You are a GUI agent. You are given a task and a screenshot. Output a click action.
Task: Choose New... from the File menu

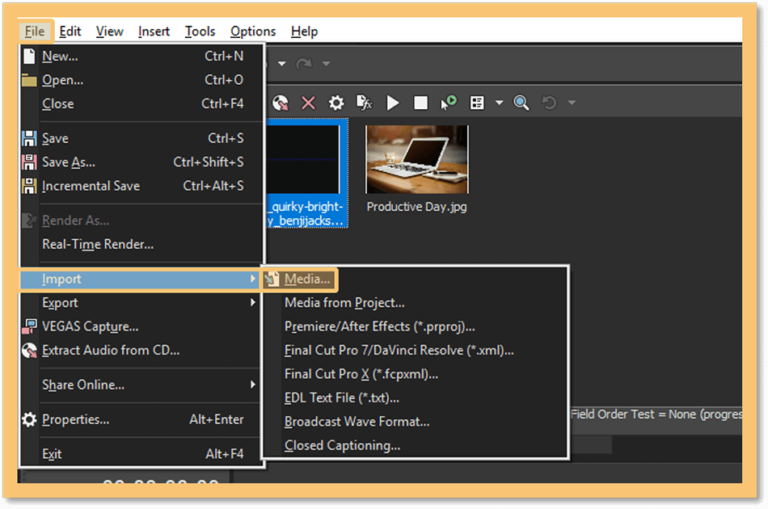(142, 56)
